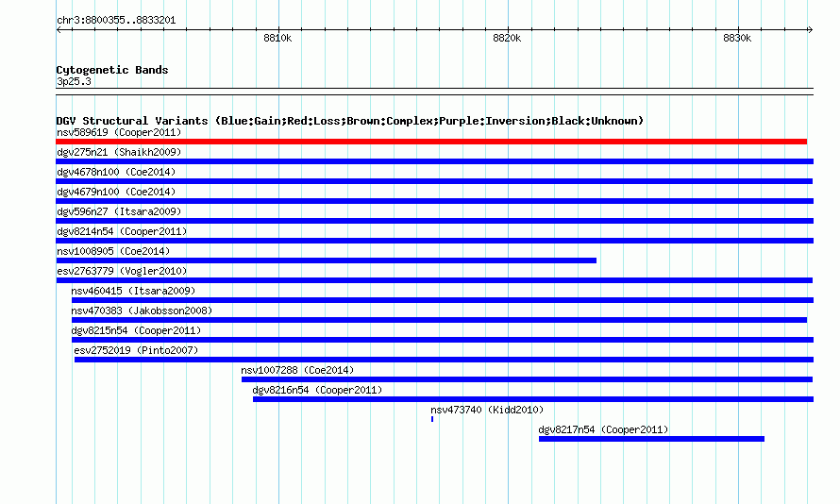The image size is (840, 504).
Task: Click the esv2763779 blue variant bar
Action: [x=434, y=280]
